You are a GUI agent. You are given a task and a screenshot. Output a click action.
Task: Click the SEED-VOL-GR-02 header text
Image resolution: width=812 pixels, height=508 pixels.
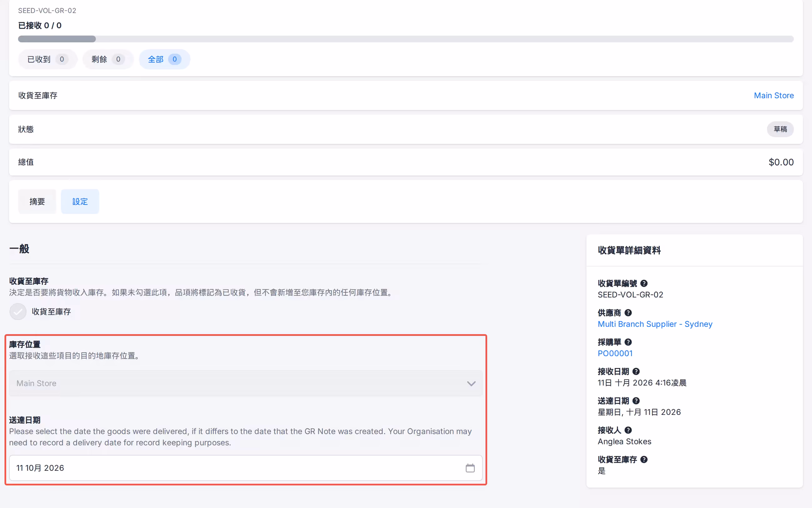click(x=47, y=10)
